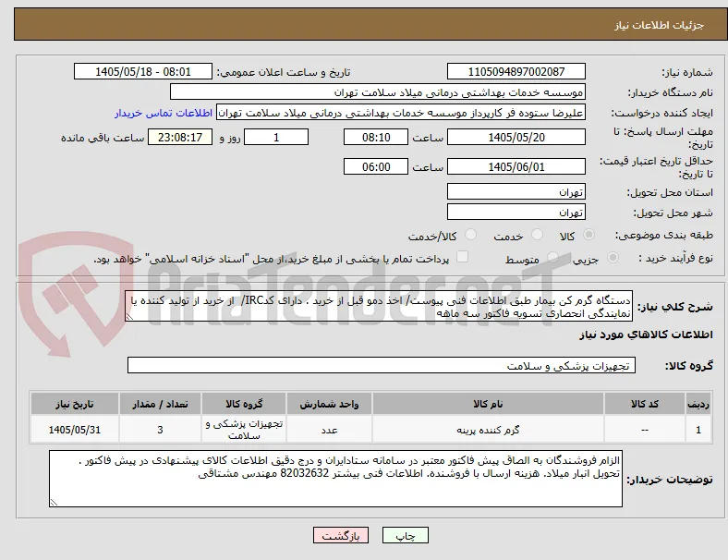Click the گروه کالا column header
Image resolution: width=728 pixels, height=560 pixels.
pos(244,404)
